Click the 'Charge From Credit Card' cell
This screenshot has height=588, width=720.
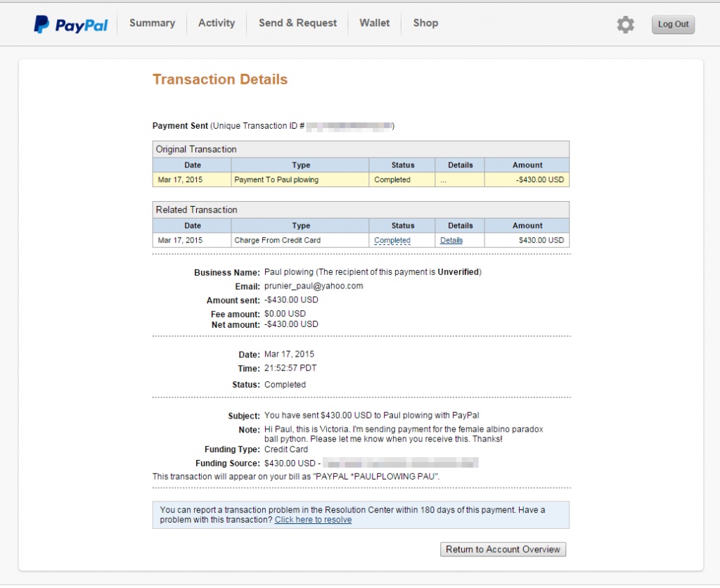[300, 241]
